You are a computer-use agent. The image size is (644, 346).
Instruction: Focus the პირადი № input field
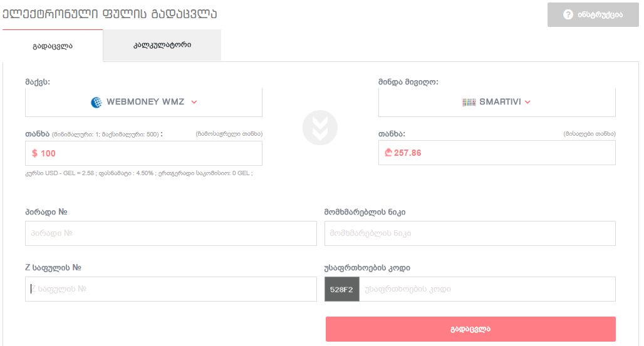tap(171, 233)
